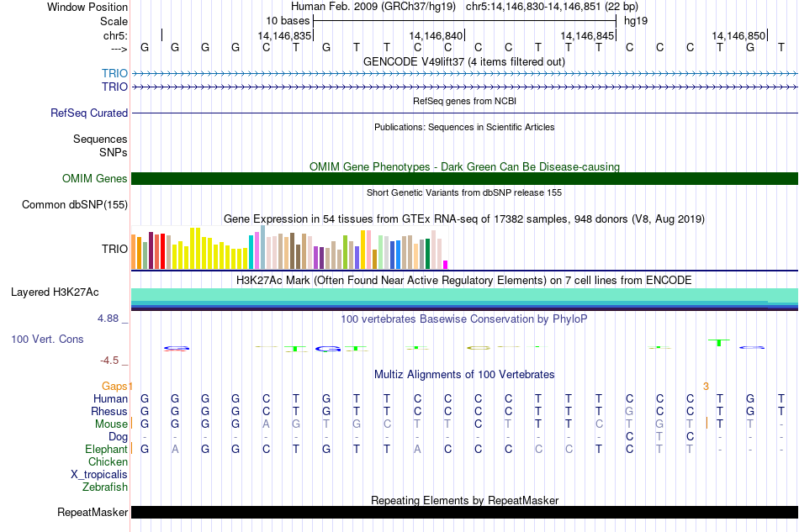Click the tall green T conservation logo
Viewport: 799px width, 532px height.
click(719, 343)
